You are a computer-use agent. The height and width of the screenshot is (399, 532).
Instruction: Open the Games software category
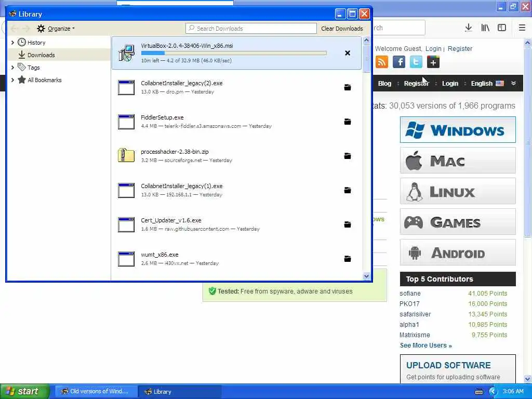click(458, 222)
